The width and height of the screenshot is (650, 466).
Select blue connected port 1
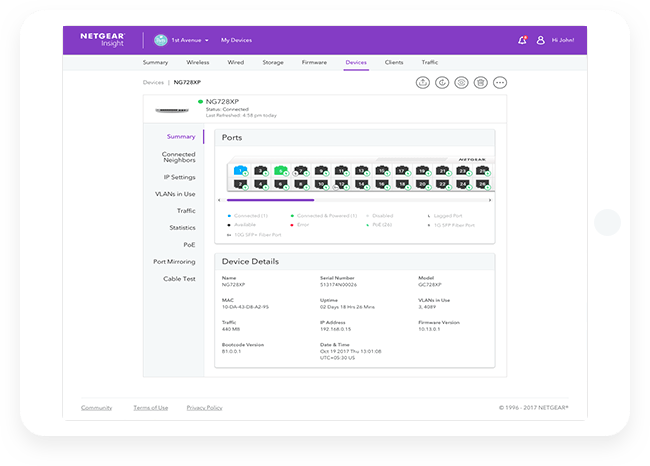[240, 170]
